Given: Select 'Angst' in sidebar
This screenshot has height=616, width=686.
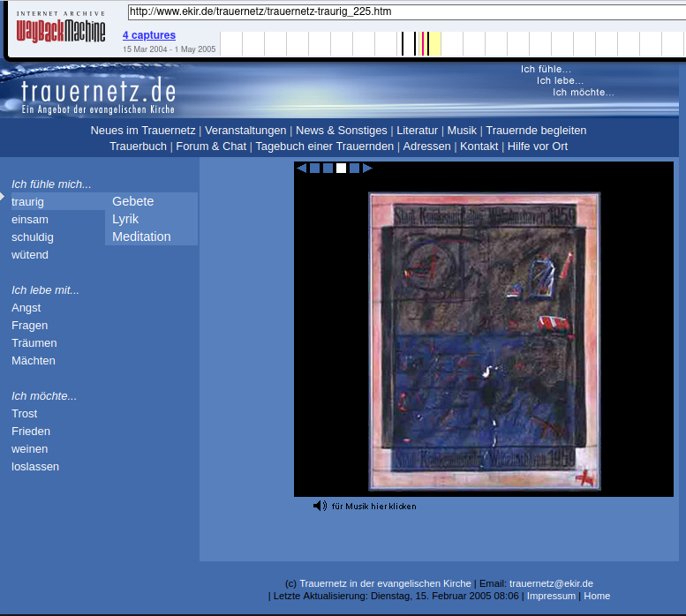Looking at the screenshot, I should pyautogui.click(x=26, y=308).
